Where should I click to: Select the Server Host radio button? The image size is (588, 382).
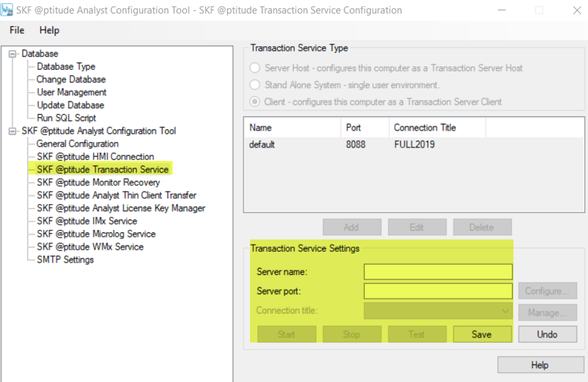255,68
